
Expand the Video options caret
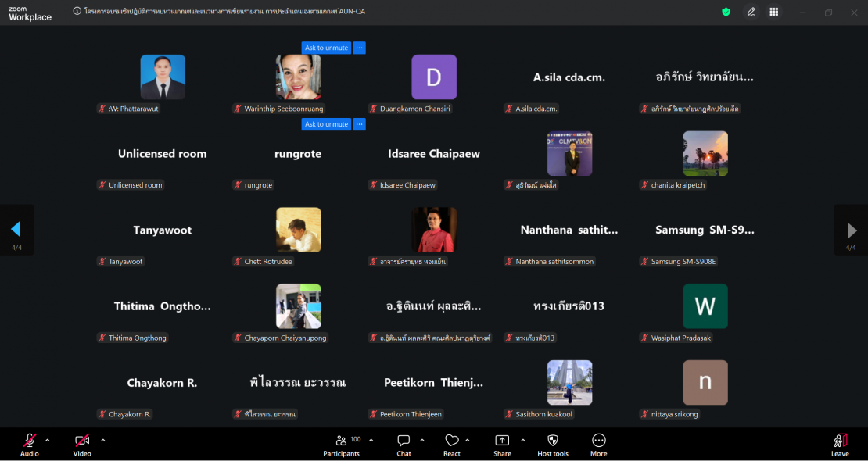click(102, 440)
